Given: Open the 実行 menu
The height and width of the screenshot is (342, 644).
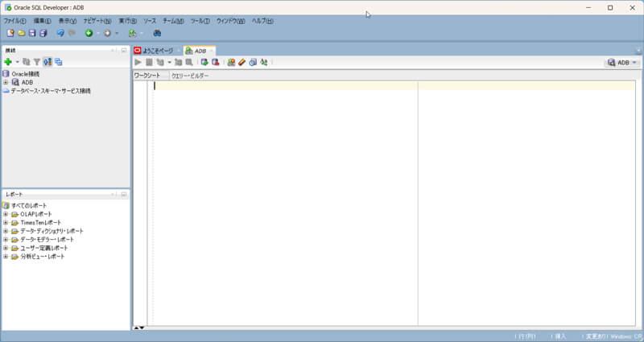Looking at the screenshot, I should click(128, 21).
